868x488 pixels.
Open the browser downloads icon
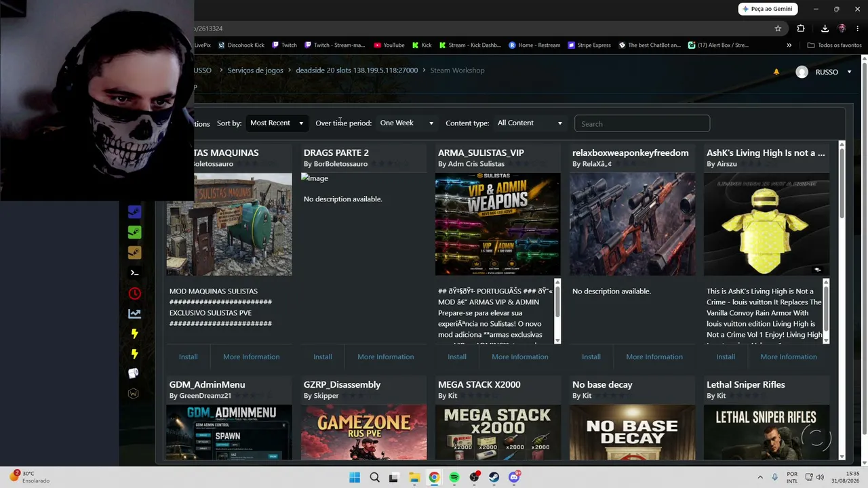[825, 28]
